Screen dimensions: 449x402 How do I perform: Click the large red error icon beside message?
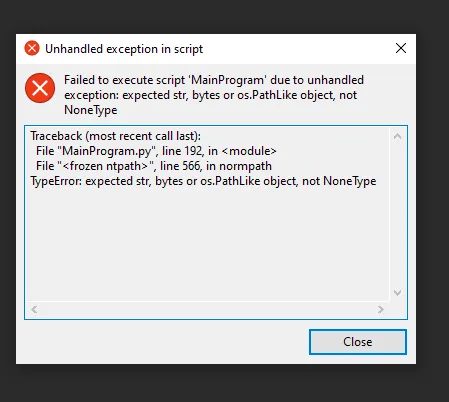coord(40,88)
